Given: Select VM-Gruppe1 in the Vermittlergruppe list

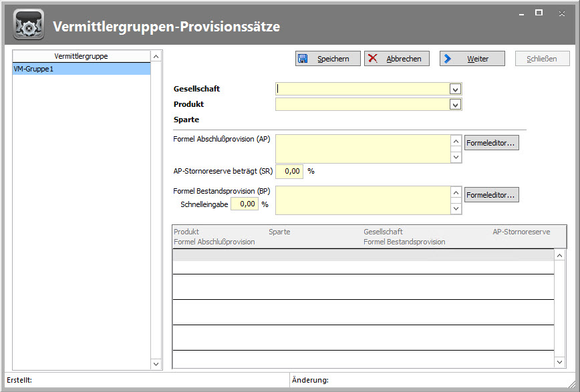Looking at the screenshot, I should coord(82,69).
